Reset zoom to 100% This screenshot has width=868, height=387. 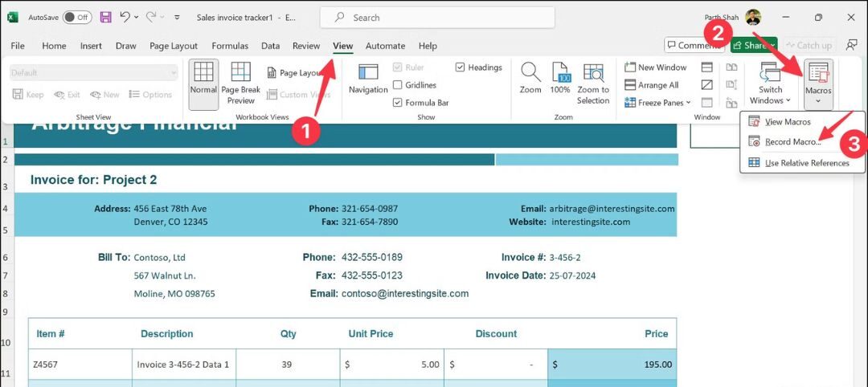(x=560, y=79)
